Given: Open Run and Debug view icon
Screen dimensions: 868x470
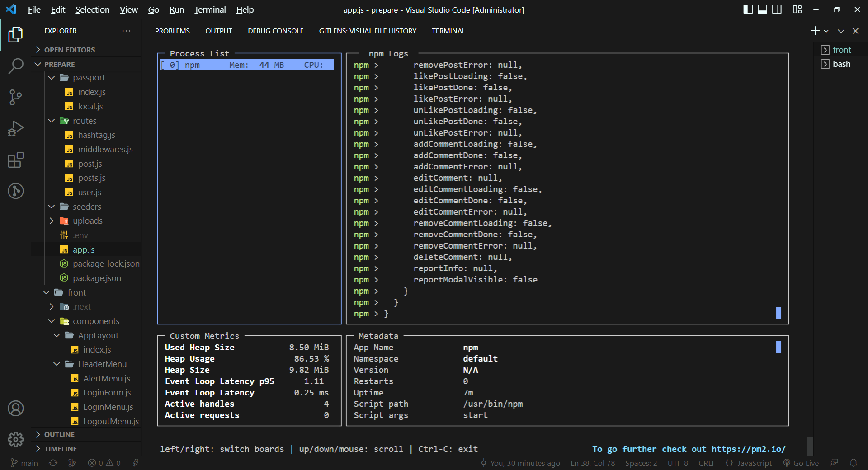Looking at the screenshot, I should click(x=15, y=128).
